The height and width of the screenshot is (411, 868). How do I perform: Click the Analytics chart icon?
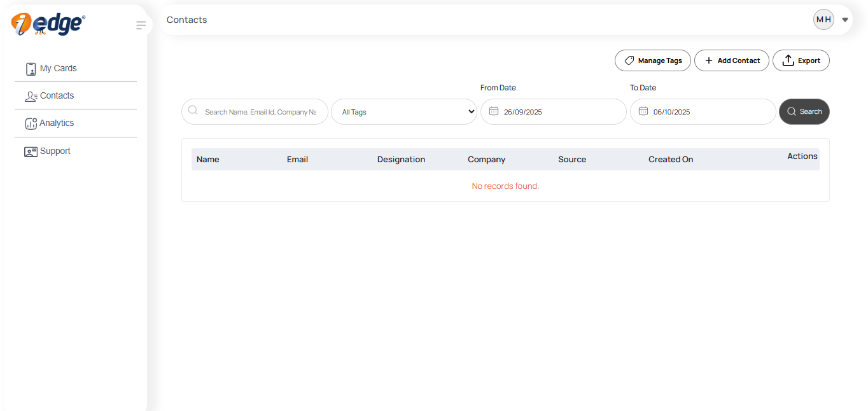[31, 123]
